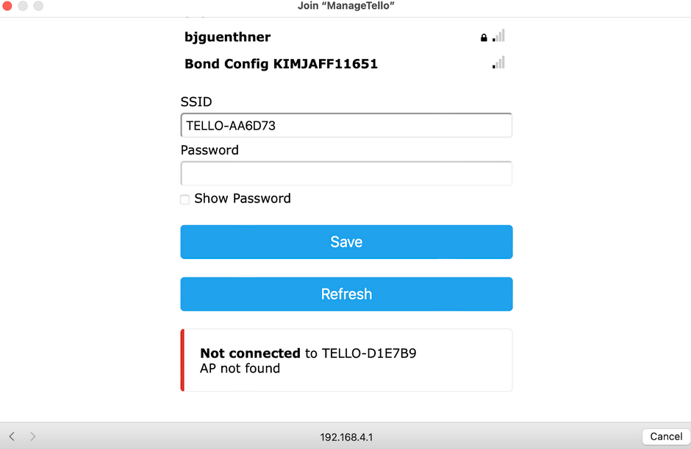Focus the SSID text field

[x=346, y=126]
